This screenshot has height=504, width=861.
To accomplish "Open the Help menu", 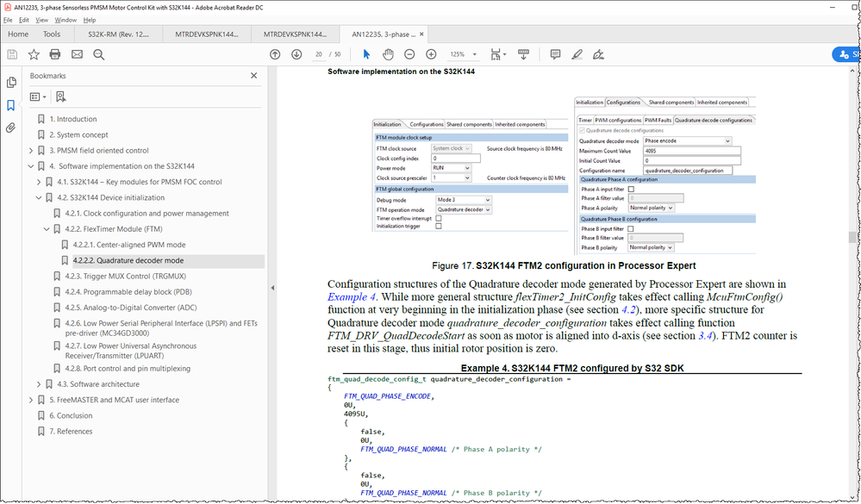I will 90,20.
